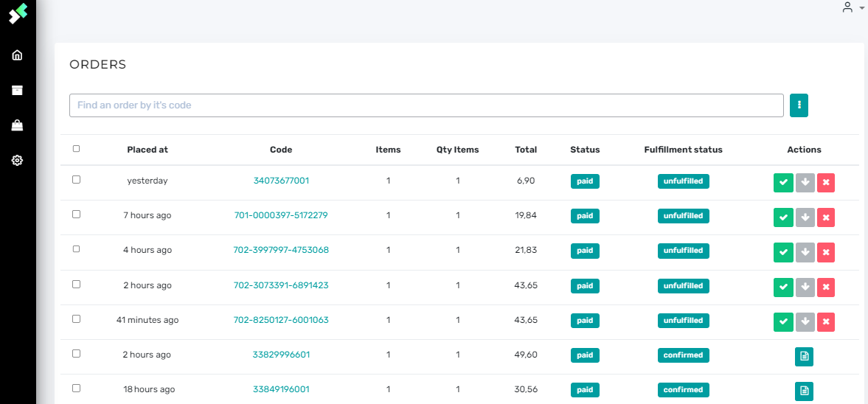868x404 pixels.
Task: Open the archive box icon in sidebar
Action: click(x=17, y=90)
